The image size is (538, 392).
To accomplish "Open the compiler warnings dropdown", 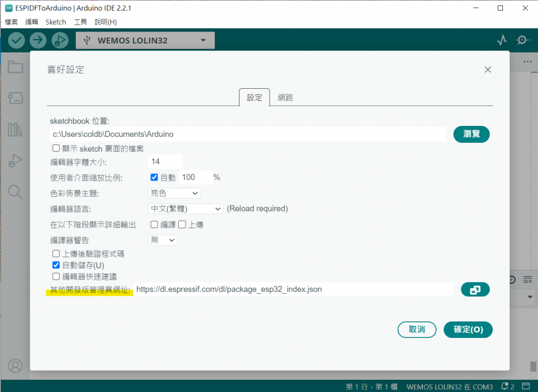I will tap(163, 240).
